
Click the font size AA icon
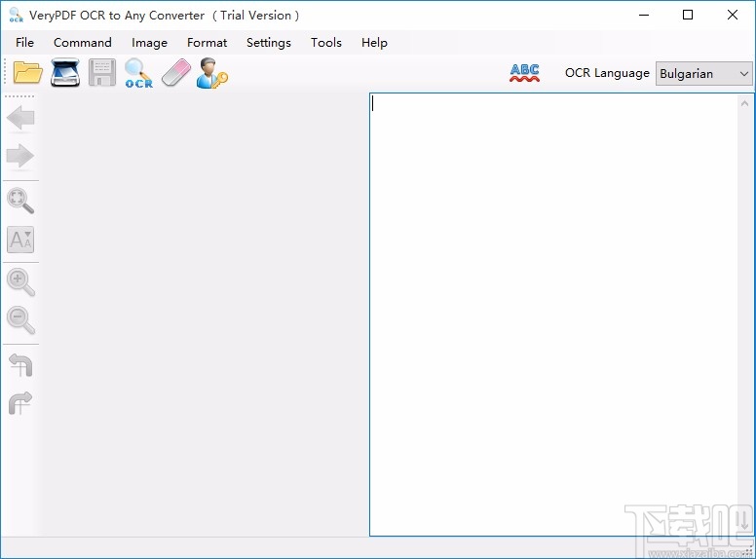(20, 240)
